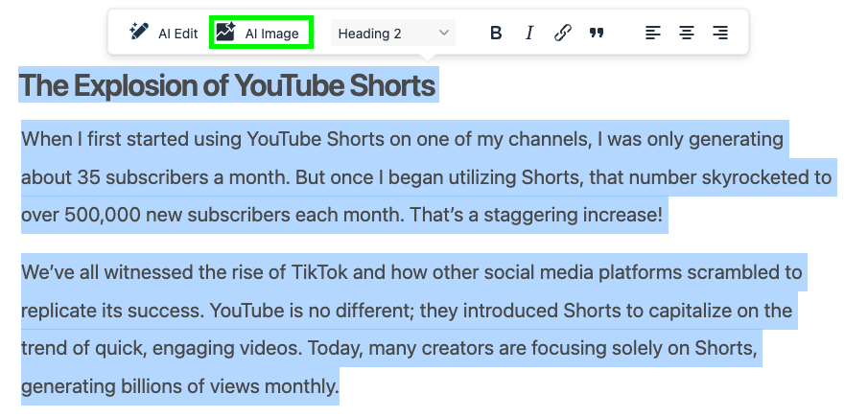868x417 pixels.
Task: Align text right
Action: click(719, 34)
